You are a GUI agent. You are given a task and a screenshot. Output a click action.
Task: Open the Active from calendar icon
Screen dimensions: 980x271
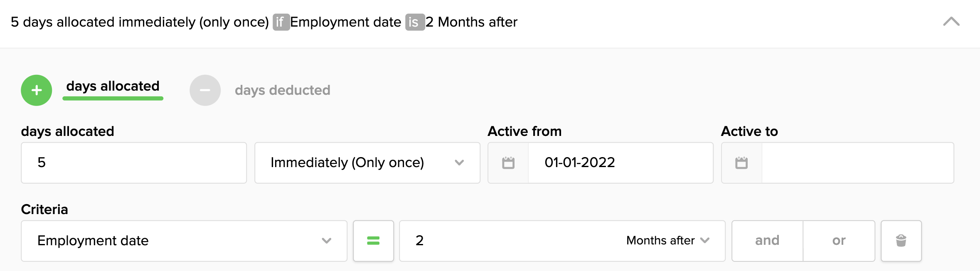coord(508,163)
